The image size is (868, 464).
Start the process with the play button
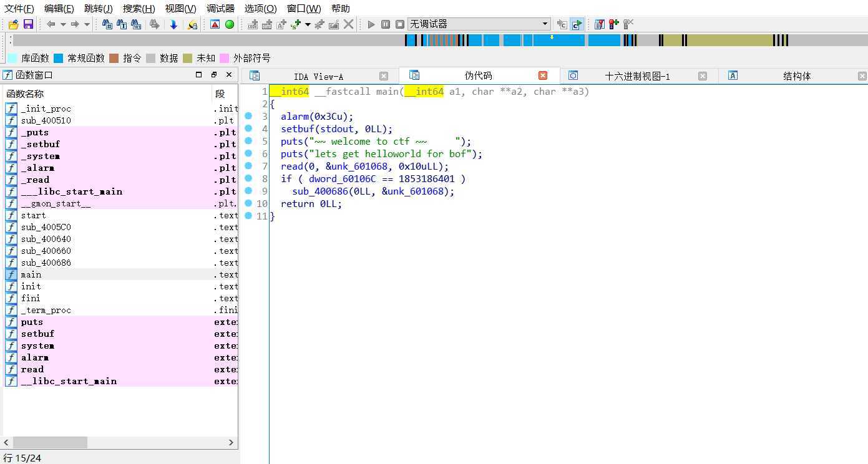371,24
